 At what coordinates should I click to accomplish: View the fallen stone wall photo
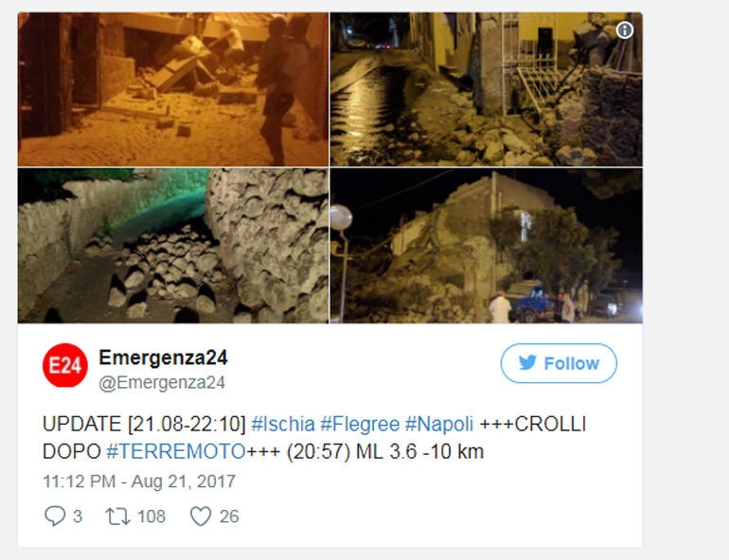pos(173,246)
